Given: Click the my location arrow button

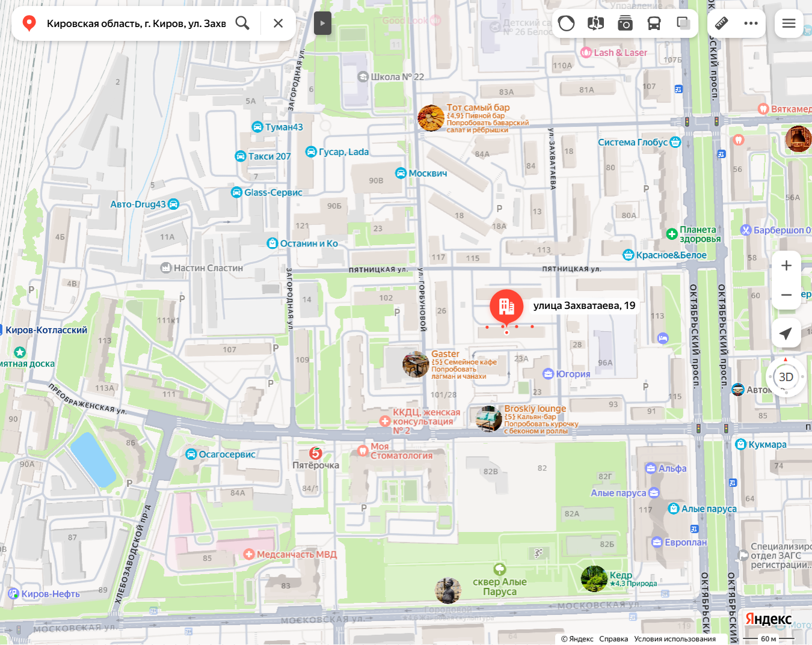Looking at the screenshot, I should coord(786,333).
